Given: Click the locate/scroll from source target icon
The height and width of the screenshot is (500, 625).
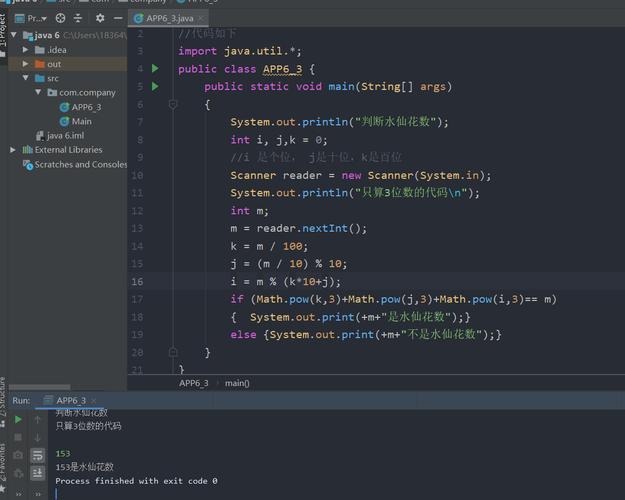Looking at the screenshot, I should coord(61,18).
